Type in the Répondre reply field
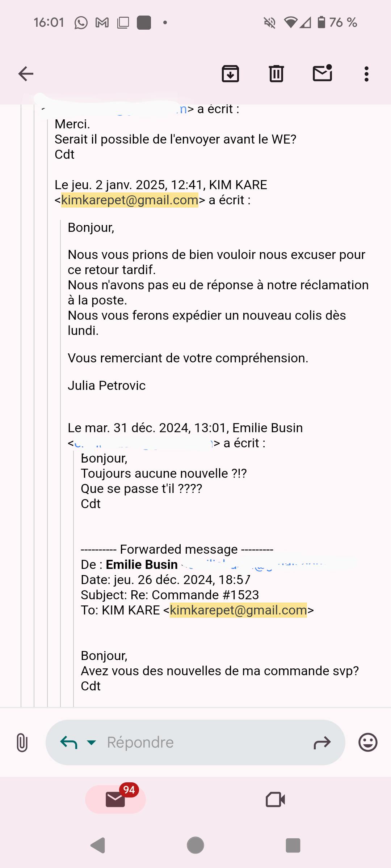 (203, 743)
